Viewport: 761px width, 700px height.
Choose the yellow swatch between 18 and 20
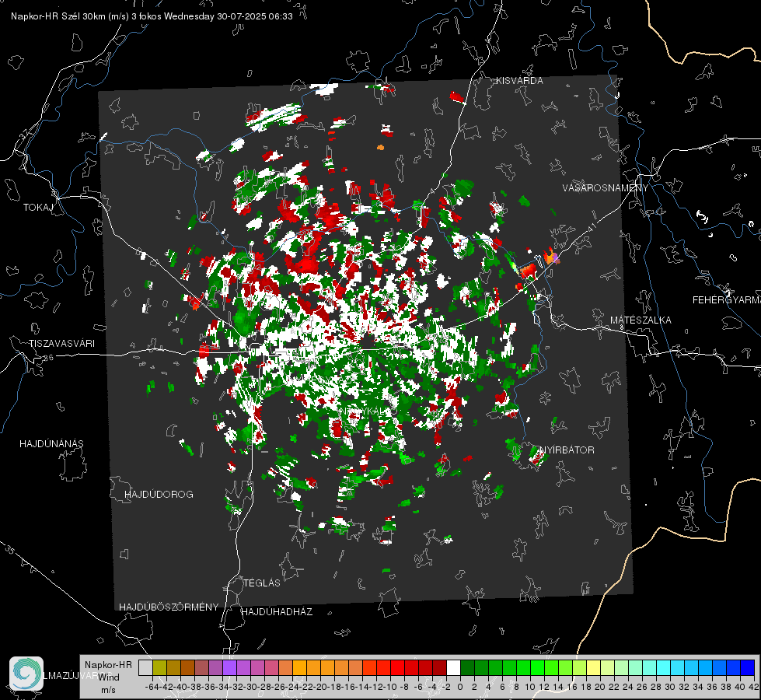tap(593, 667)
